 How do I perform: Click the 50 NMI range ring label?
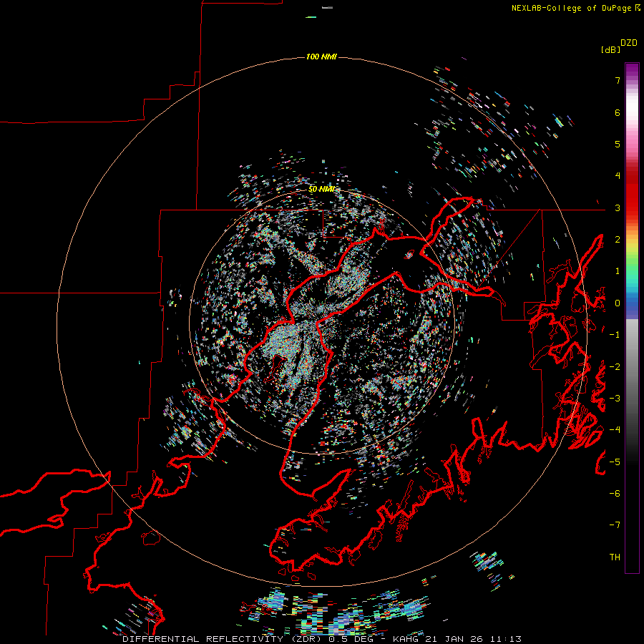tap(321, 190)
